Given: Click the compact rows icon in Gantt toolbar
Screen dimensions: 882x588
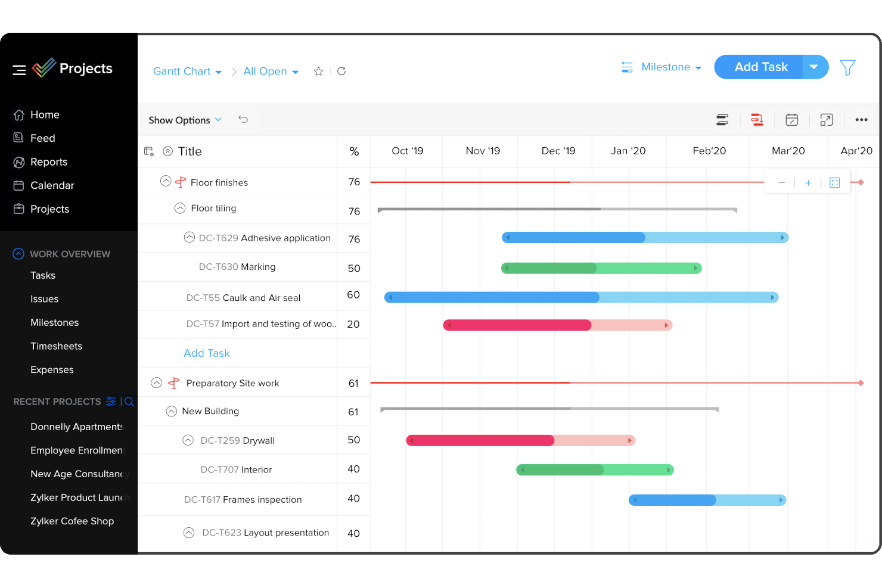Looking at the screenshot, I should tap(722, 120).
